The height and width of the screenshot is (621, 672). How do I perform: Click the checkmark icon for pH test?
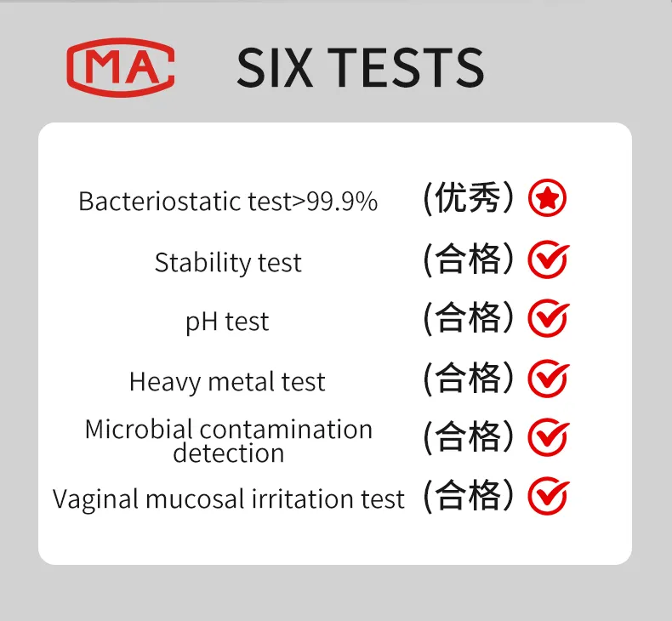(x=548, y=317)
